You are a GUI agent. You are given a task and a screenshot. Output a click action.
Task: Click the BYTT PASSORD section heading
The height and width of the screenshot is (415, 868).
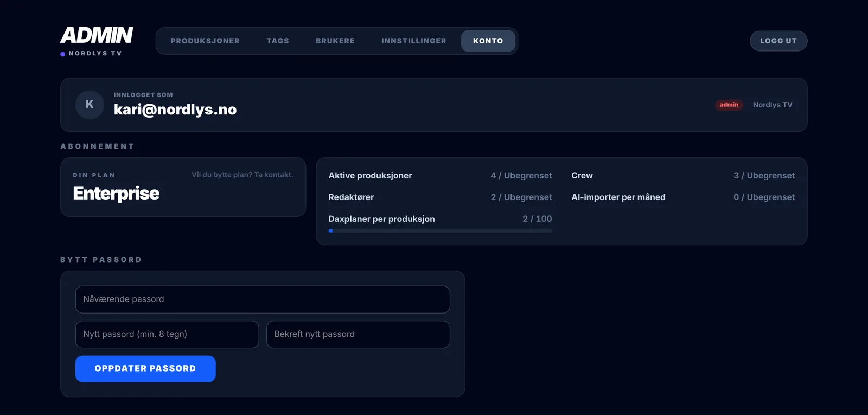click(x=101, y=260)
